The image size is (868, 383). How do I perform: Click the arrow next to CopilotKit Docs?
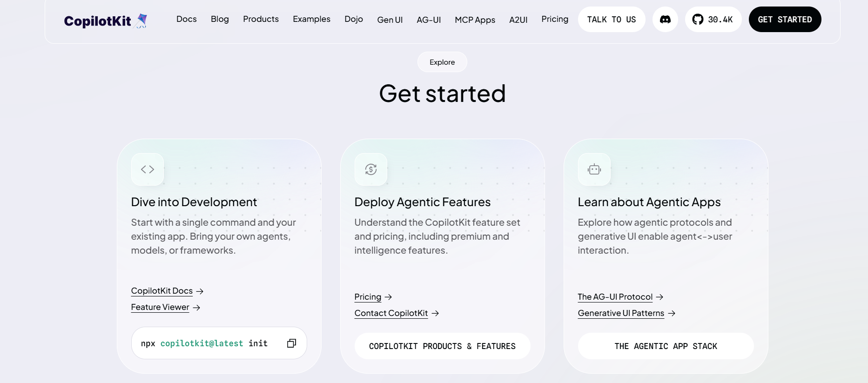[200, 291]
